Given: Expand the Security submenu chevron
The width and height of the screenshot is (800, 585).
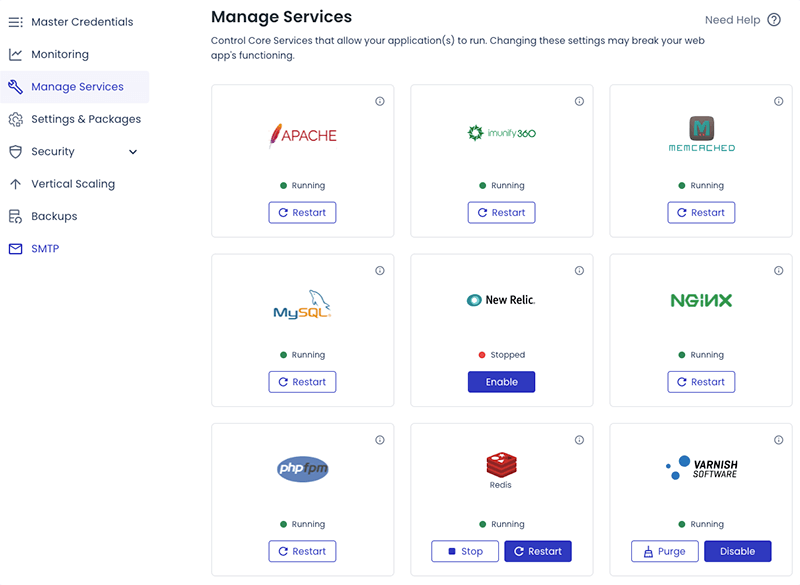Looking at the screenshot, I should pyautogui.click(x=133, y=151).
